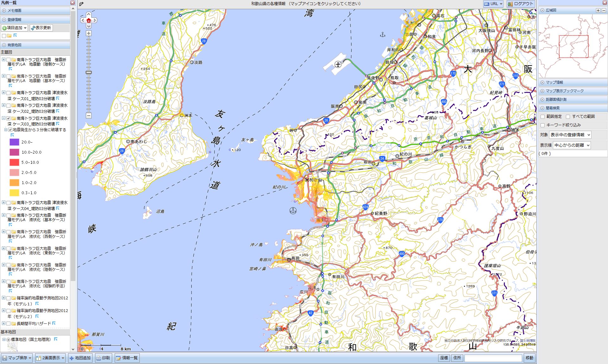Expand the 津波浸水深 ケース04 tree node
The image size is (608, 364).
3,202
